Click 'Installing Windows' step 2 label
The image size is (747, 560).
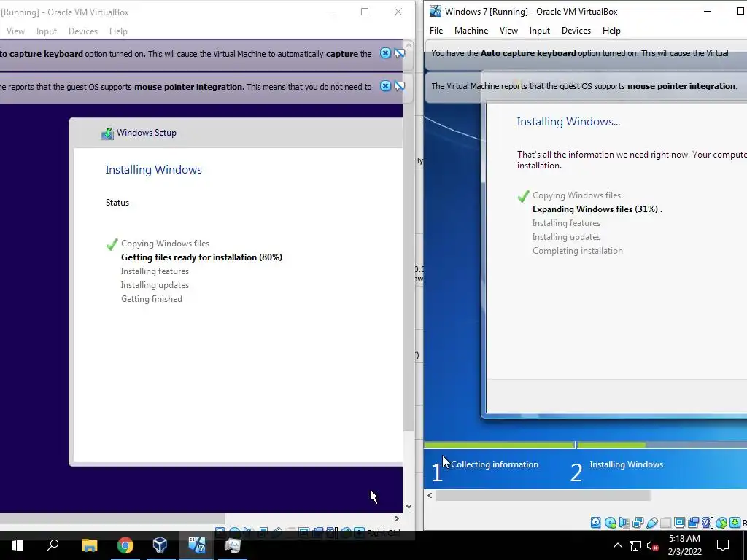[x=627, y=464]
